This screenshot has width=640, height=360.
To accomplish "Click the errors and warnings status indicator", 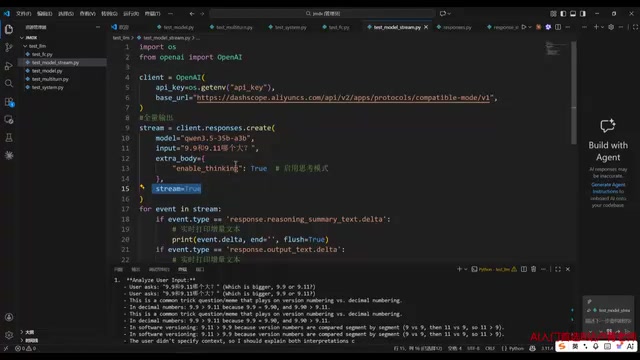I will coord(25,348).
